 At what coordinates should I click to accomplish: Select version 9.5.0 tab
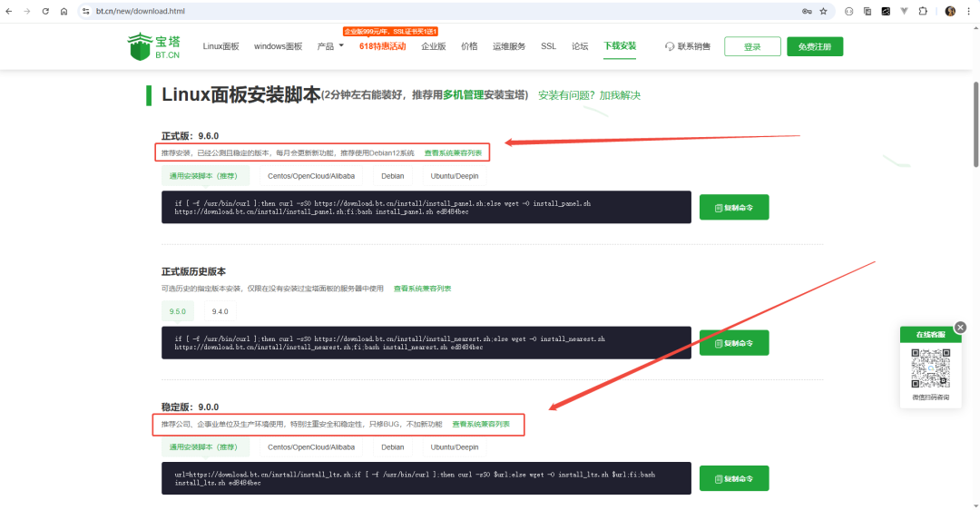[x=178, y=311]
